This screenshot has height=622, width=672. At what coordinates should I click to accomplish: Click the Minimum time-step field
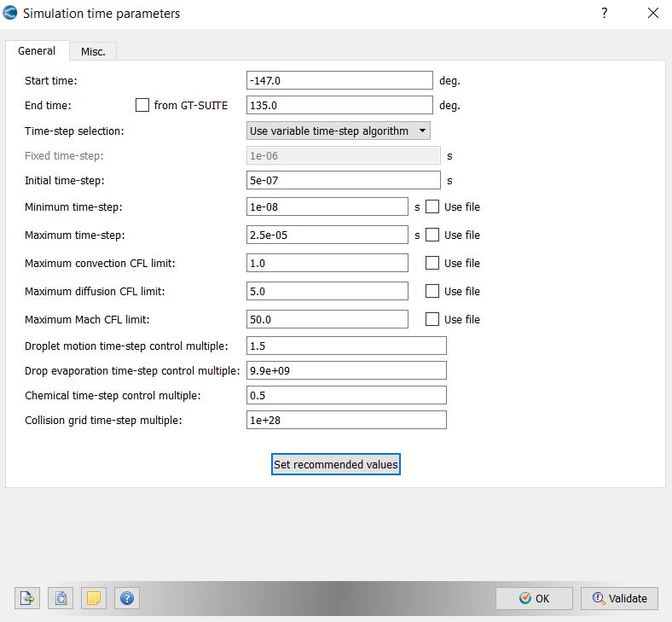[x=327, y=206]
